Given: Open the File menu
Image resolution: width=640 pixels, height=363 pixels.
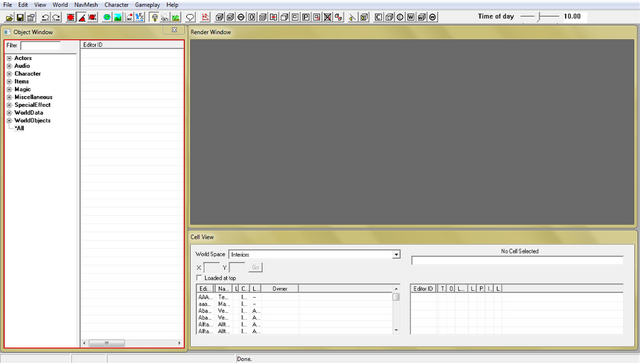Looking at the screenshot, I should [x=7, y=5].
